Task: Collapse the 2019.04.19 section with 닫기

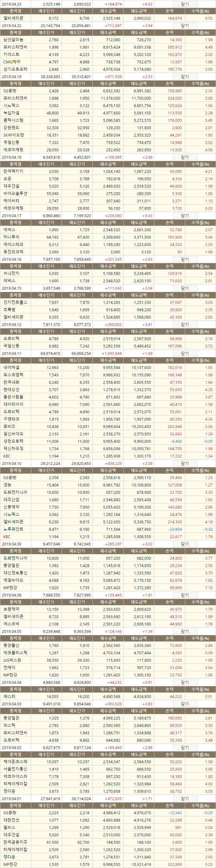Action: (x=185, y=77)
